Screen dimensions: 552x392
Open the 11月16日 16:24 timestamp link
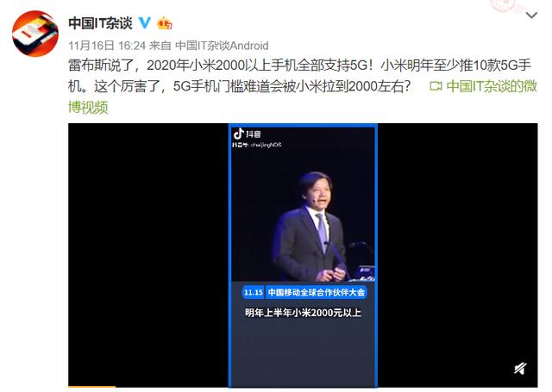pyautogui.click(x=107, y=46)
